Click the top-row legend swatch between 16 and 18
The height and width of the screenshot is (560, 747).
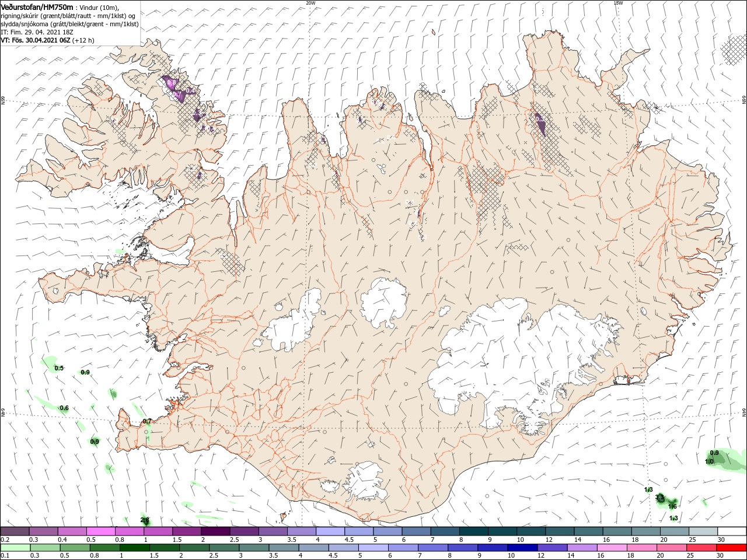[617, 531]
